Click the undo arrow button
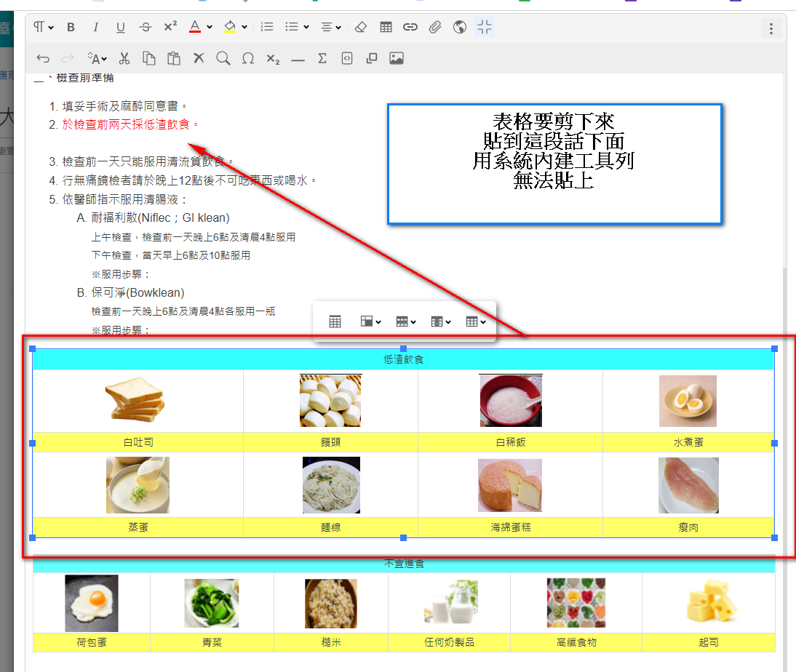The height and width of the screenshot is (672, 796). (x=43, y=59)
